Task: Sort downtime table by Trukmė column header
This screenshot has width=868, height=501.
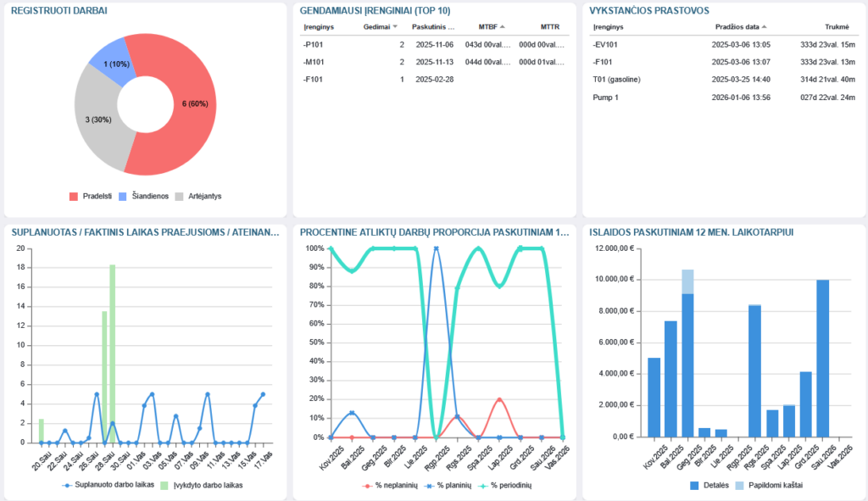Action: [836, 27]
